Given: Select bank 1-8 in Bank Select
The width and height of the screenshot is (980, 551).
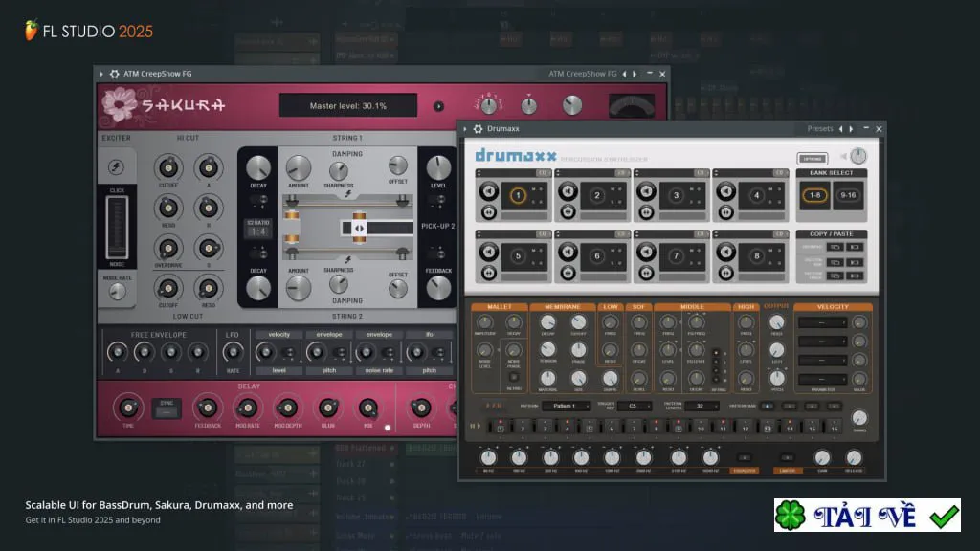Looking at the screenshot, I should [815, 195].
